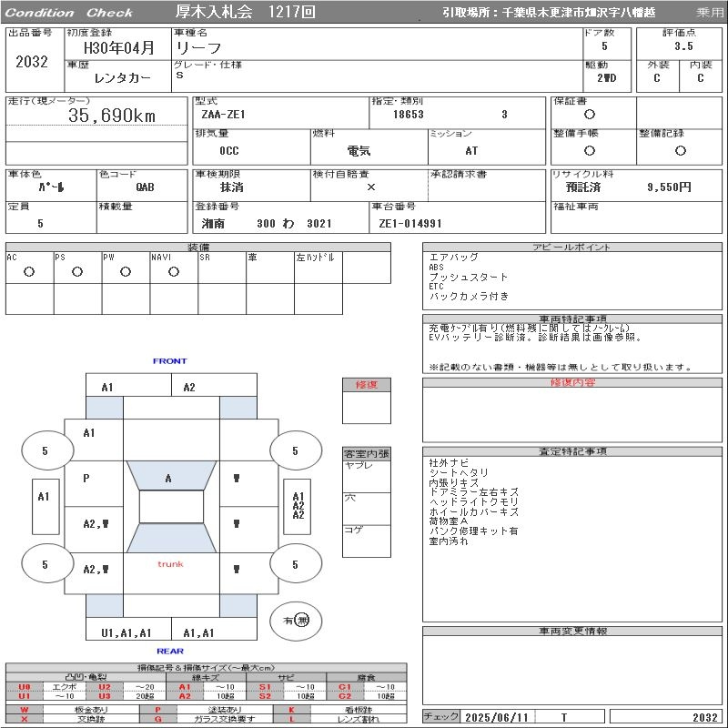Select assessment note '社外ナビ'
728x728 pixels.
tap(449, 463)
